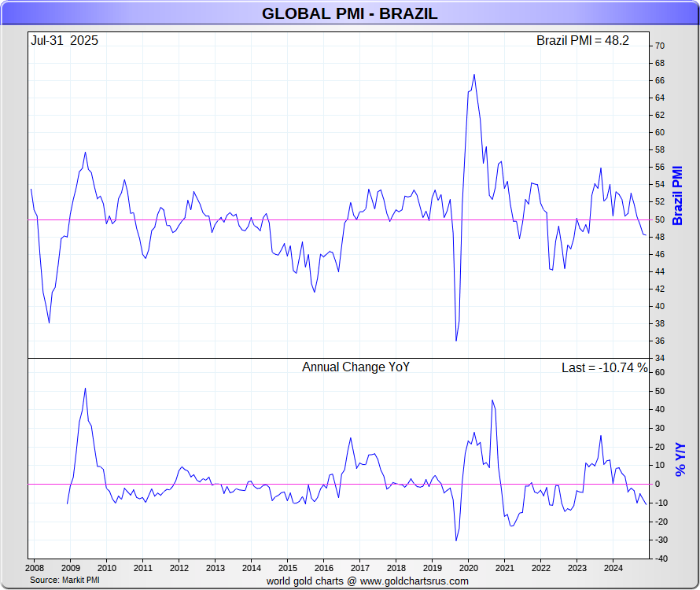This screenshot has height=590, width=700.
Task: Click the -20 tick on Y/Y axis
Action: tap(661, 522)
